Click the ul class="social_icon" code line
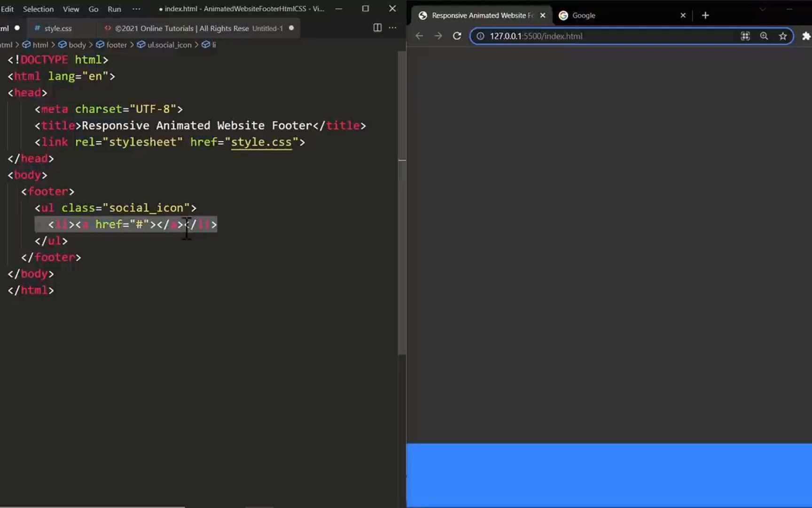 pyautogui.click(x=116, y=208)
